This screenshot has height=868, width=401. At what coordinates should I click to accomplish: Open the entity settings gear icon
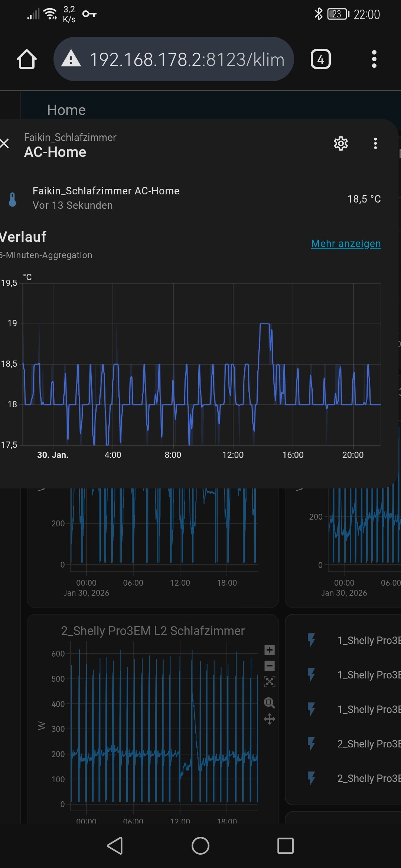[x=341, y=143]
